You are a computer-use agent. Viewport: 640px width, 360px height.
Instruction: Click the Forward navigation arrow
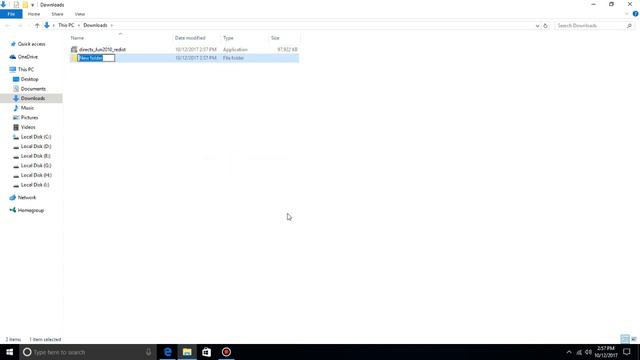[x=19, y=25]
